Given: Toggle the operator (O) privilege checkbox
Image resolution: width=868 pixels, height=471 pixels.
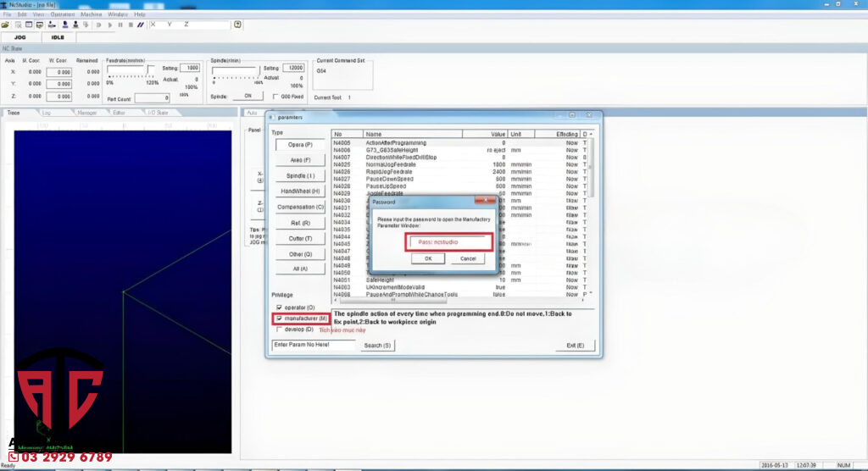Looking at the screenshot, I should click(280, 307).
